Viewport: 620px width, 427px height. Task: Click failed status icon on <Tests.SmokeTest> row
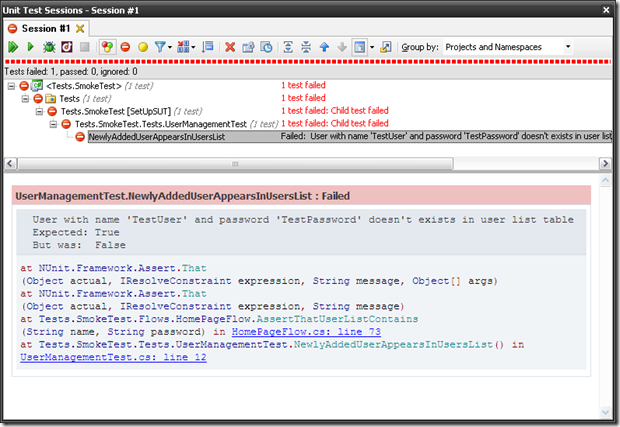(x=24, y=86)
